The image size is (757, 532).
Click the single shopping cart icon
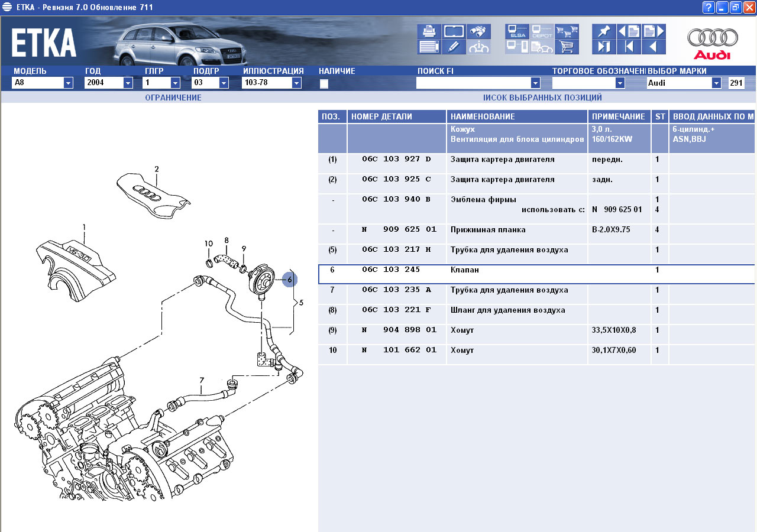point(567,47)
